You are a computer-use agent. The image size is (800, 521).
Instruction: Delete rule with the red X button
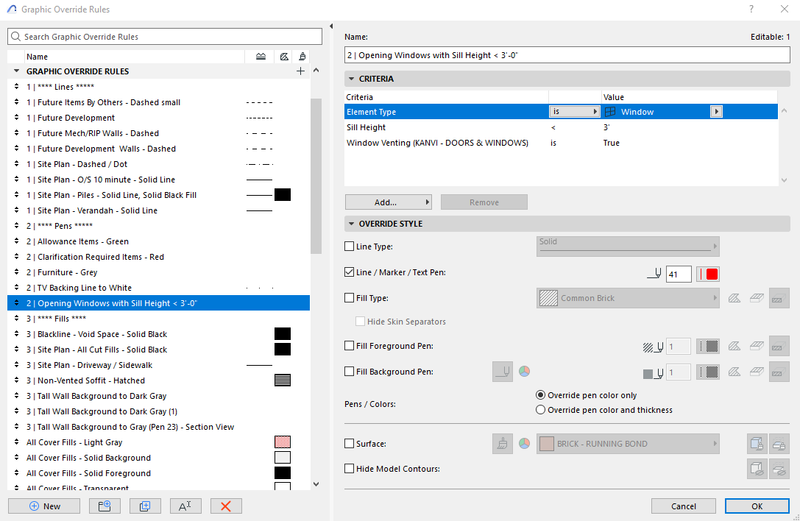[226, 506]
